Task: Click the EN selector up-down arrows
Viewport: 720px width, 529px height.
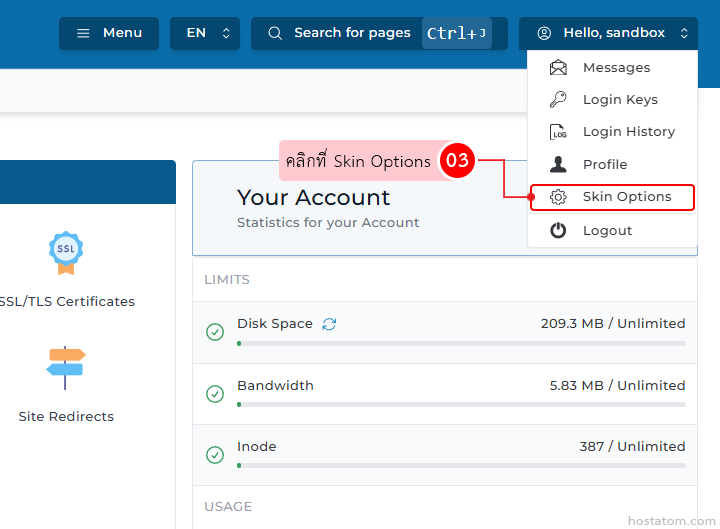Action: pyautogui.click(x=226, y=33)
